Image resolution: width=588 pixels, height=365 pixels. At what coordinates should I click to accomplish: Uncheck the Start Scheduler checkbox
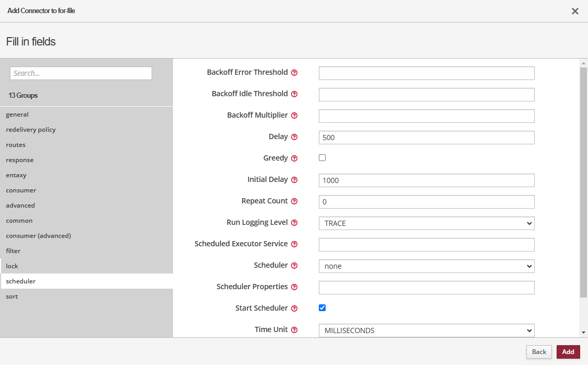point(322,308)
